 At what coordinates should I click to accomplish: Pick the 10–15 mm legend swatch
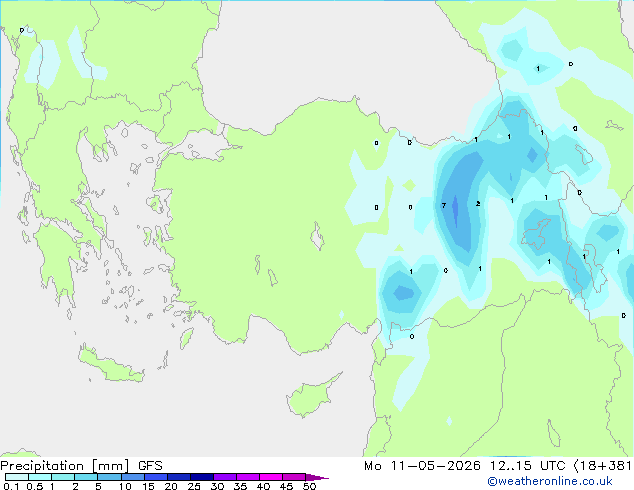(132, 477)
